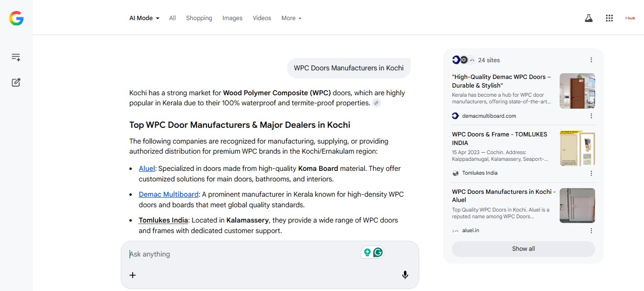Click the bold "Kalamassery" text
644x291 pixels.
tap(247, 220)
